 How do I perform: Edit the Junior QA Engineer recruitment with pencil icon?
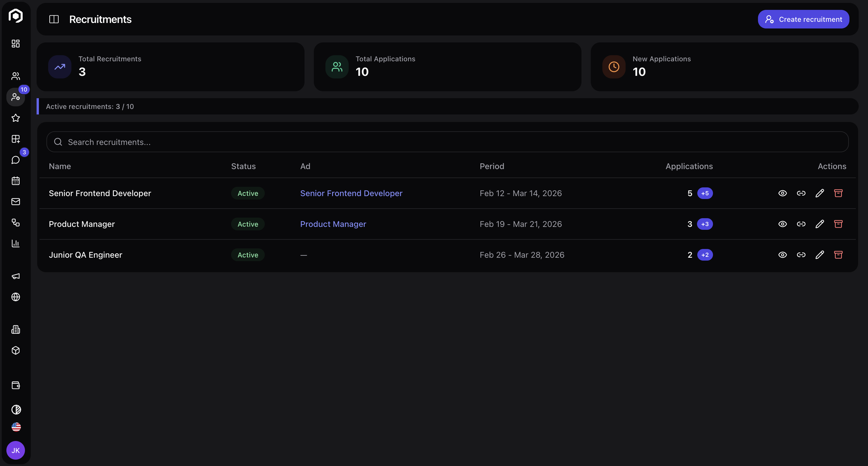(x=820, y=255)
